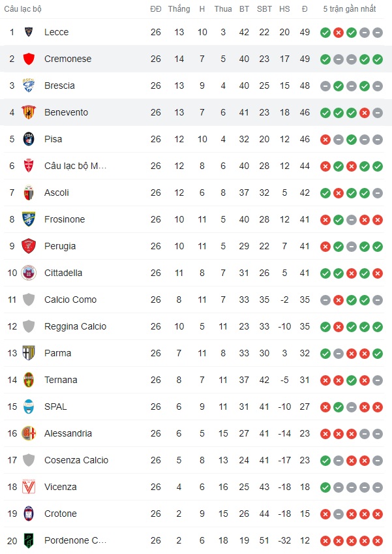This screenshot has height=554, width=392.
Task: Click the '5 trận gần nhất' header
Action: 351,9
